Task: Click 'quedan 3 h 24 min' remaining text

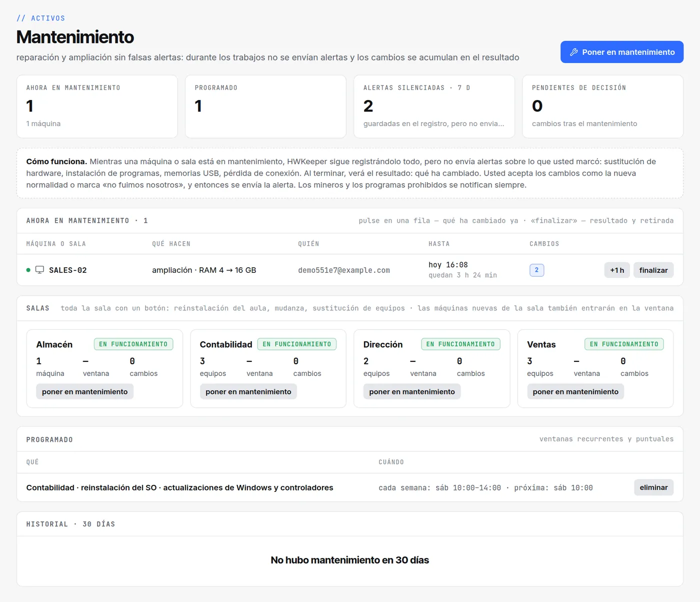Action: (x=462, y=275)
